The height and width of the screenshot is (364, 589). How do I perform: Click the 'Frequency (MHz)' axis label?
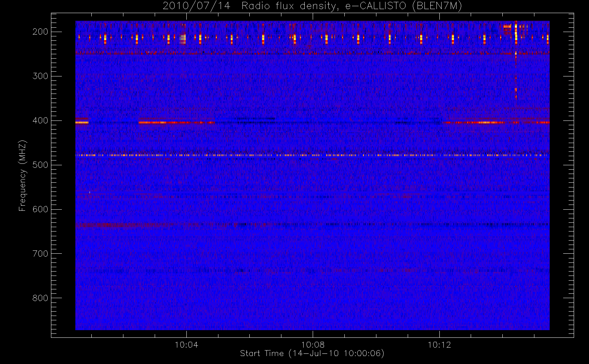pos(23,175)
